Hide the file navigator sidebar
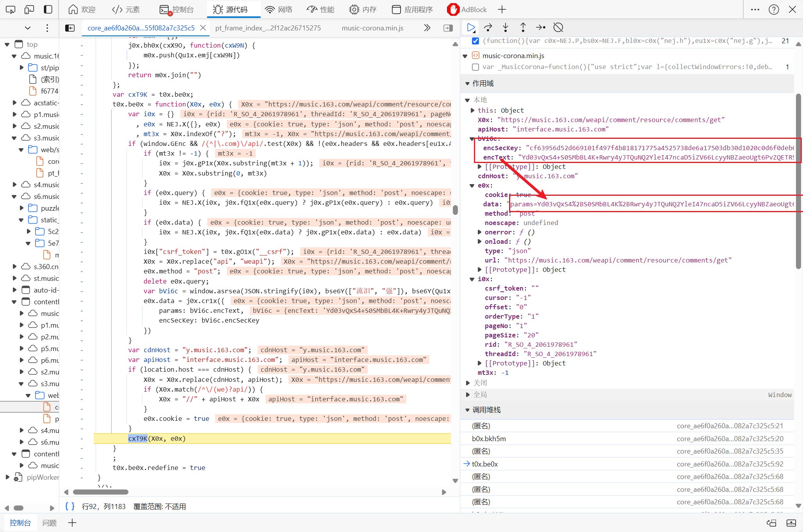This screenshot has width=803, height=532. point(70,28)
